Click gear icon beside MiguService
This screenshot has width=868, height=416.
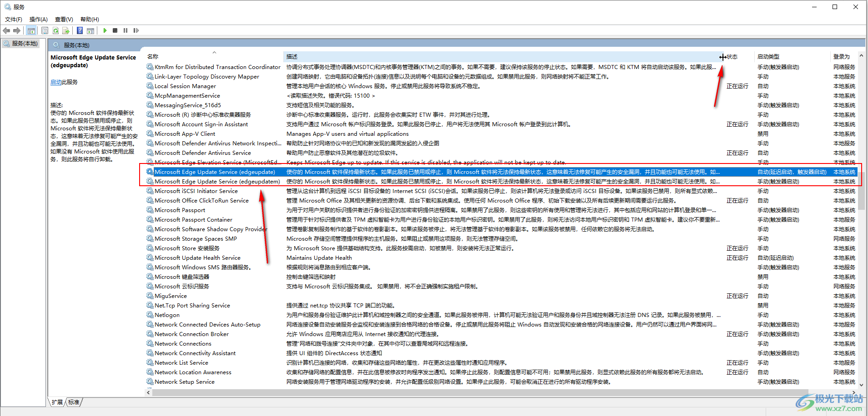(150, 296)
